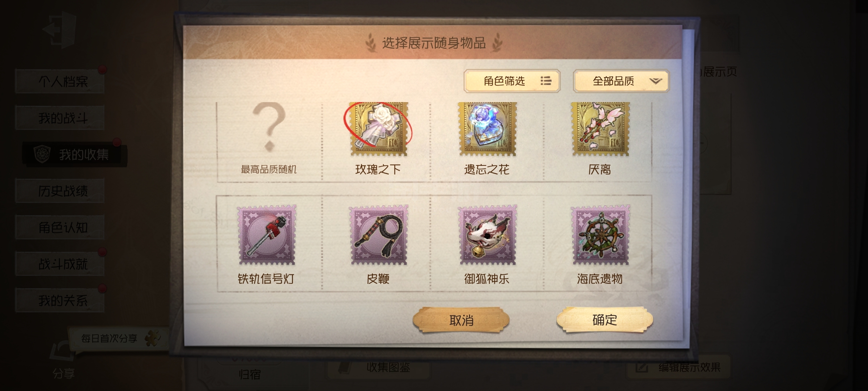
Task: Tap the 分享 share icon
Action: point(64,360)
